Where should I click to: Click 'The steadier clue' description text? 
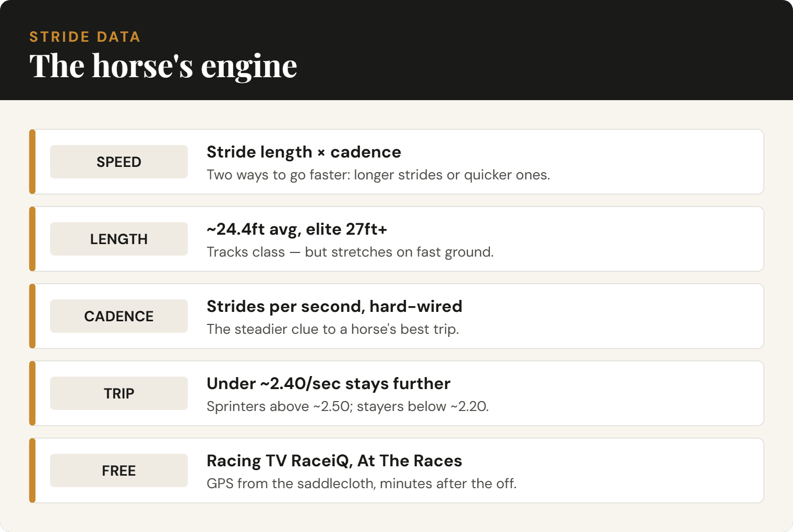point(333,329)
